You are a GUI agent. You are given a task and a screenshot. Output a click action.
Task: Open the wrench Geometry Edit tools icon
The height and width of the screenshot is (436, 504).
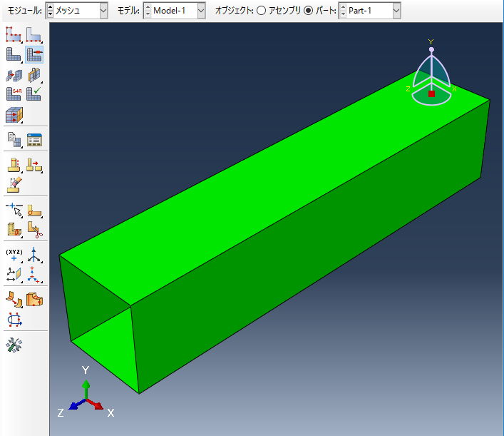point(14,345)
